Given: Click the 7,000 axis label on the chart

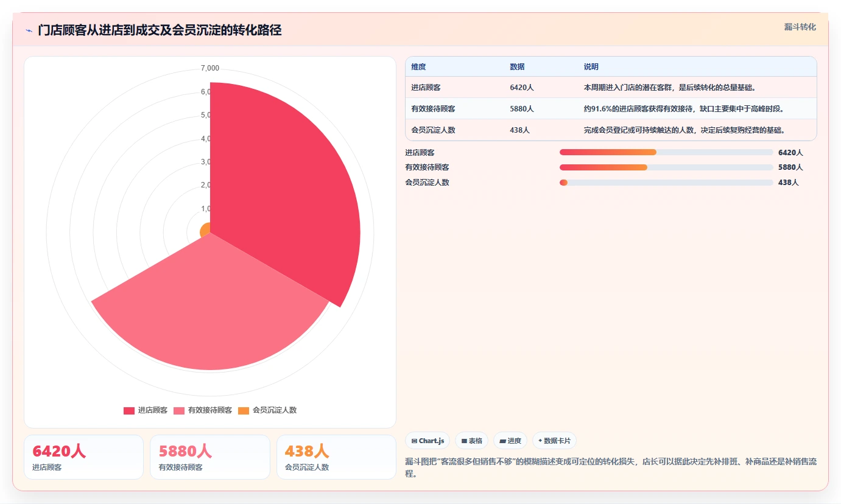Looking at the screenshot, I should (x=210, y=68).
